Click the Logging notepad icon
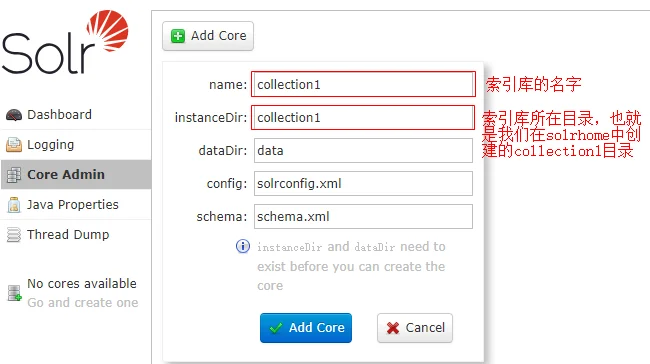 14,145
